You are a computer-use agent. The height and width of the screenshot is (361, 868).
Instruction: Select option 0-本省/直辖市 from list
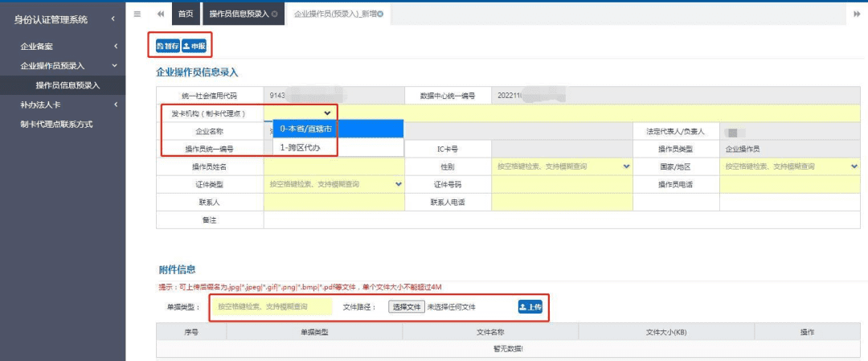[x=337, y=129]
